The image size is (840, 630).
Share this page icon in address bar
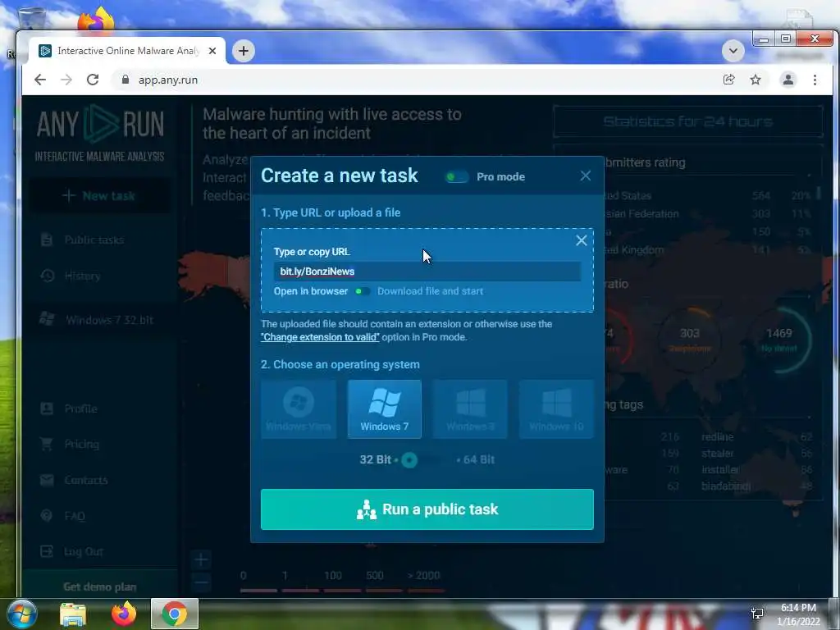tap(728, 80)
